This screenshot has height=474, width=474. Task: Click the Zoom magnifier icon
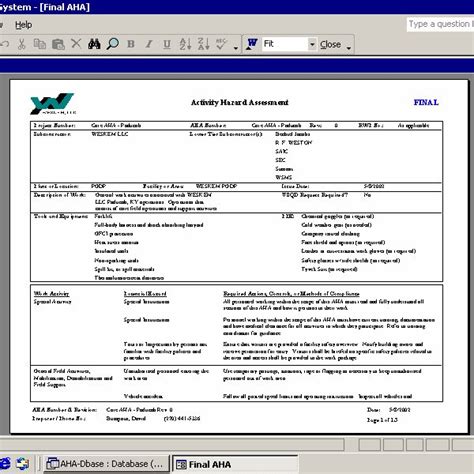tap(113, 44)
